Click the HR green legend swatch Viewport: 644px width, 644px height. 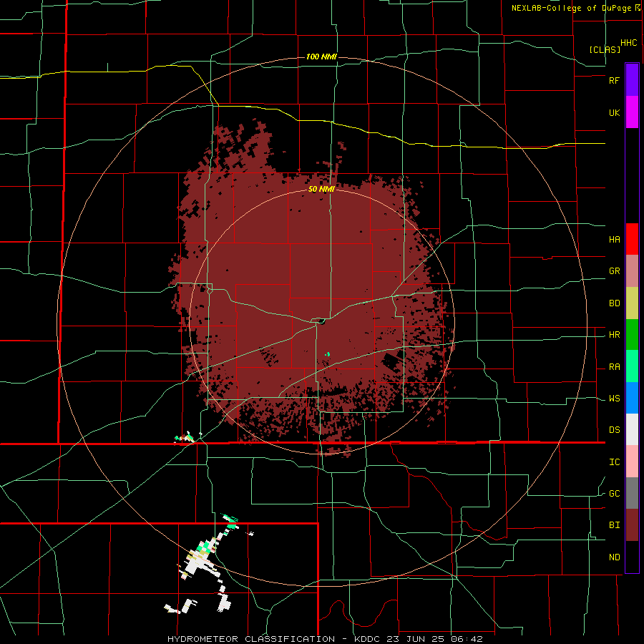click(x=632, y=334)
